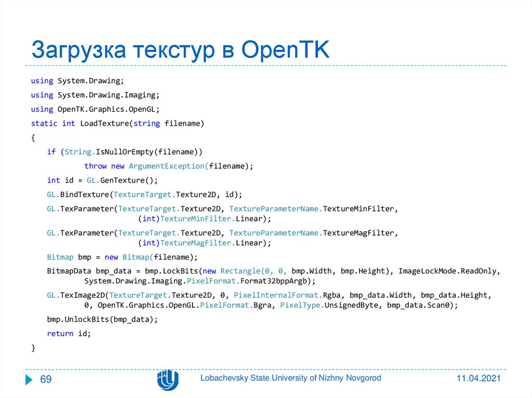Click the LoadTexture(string filename) declaration

tap(118, 123)
